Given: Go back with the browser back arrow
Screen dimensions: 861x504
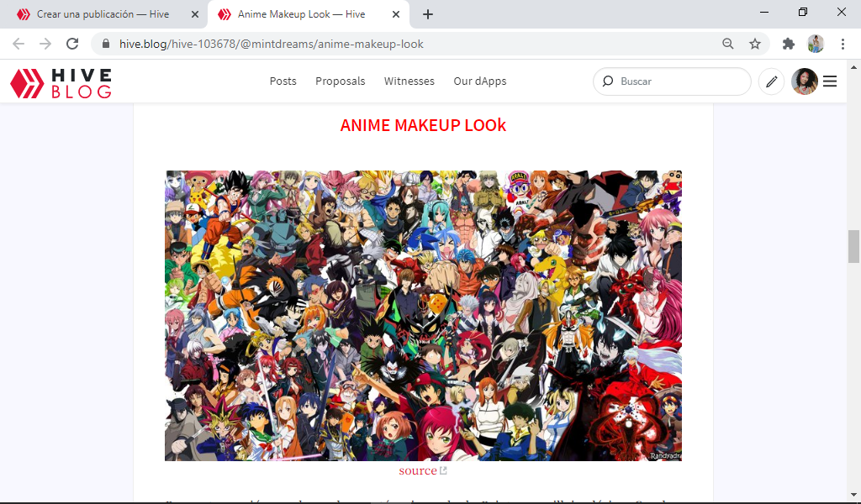Looking at the screenshot, I should 18,44.
